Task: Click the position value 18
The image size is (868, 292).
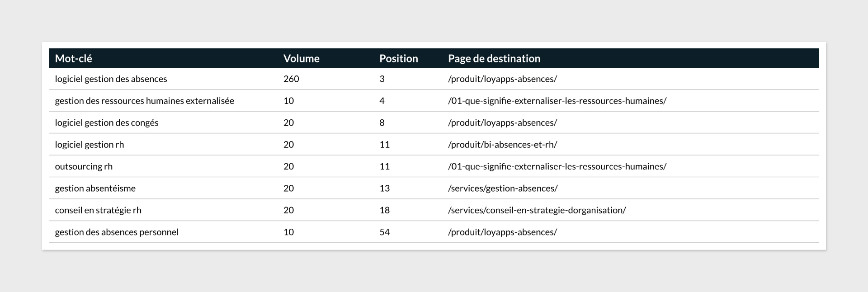Action: click(x=384, y=210)
